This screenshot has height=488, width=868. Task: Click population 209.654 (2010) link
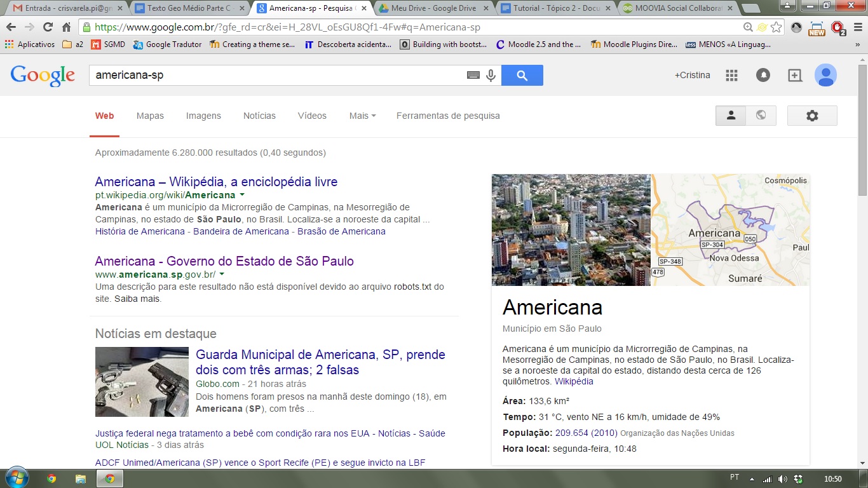[x=587, y=433]
